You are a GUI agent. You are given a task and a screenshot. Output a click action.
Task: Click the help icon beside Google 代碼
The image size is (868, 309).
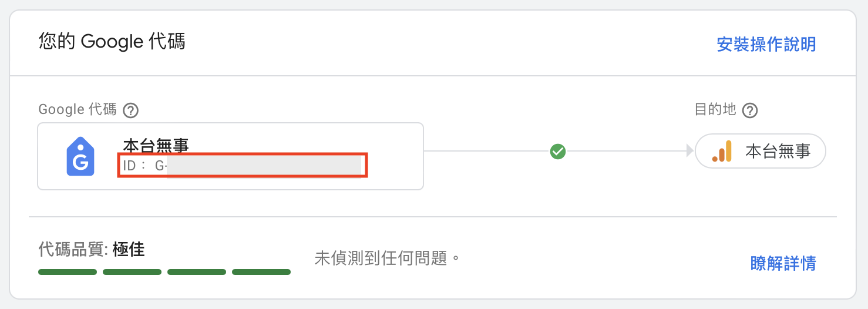(x=131, y=110)
